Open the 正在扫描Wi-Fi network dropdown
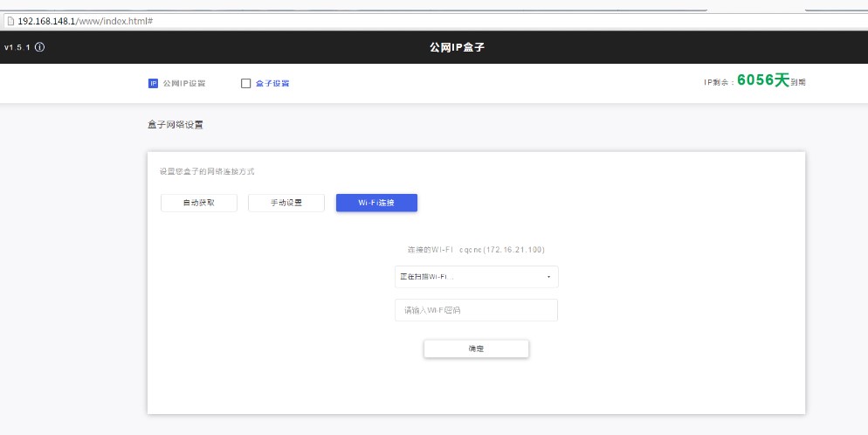This screenshot has height=435, width=868. pyautogui.click(x=476, y=277)
